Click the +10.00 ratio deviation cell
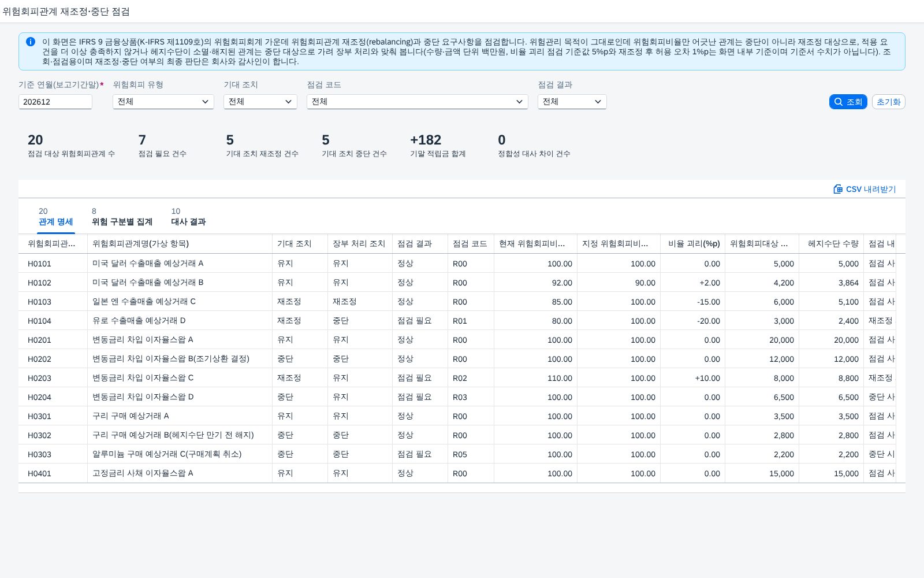Screen dimensions: 924x578 click(x=707, y=378)
